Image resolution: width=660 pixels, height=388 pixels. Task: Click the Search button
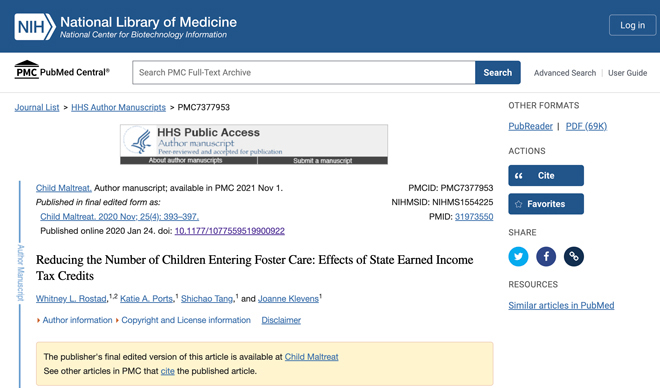point(498,72)
